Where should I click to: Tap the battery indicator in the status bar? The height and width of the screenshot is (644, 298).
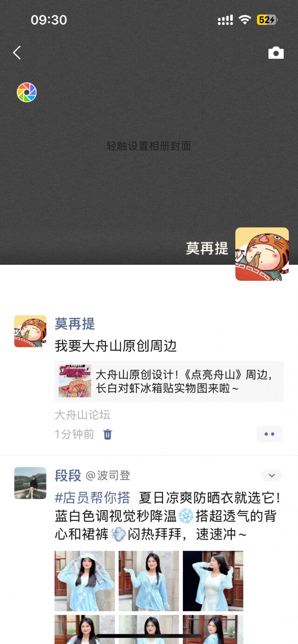coord(267,20)
